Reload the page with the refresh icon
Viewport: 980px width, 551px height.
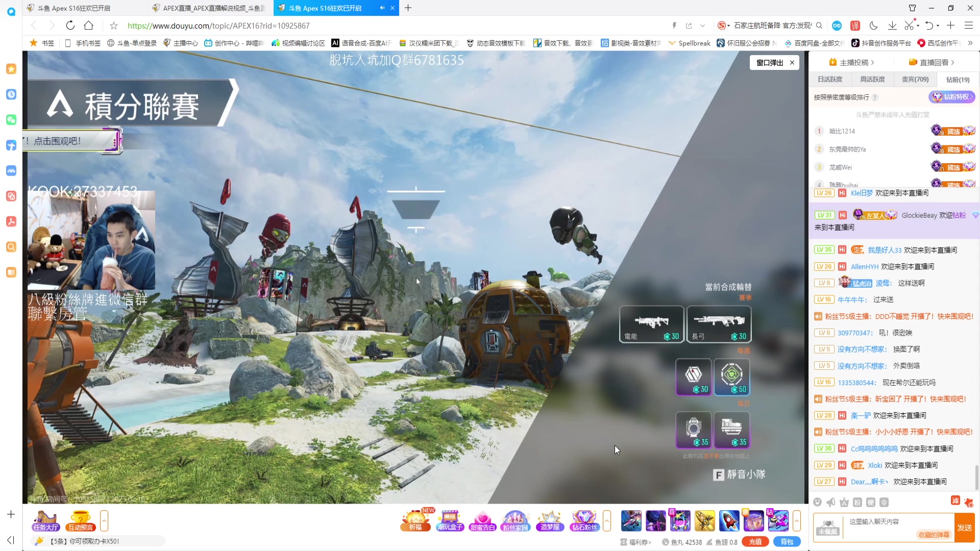[x=70, y=26]
